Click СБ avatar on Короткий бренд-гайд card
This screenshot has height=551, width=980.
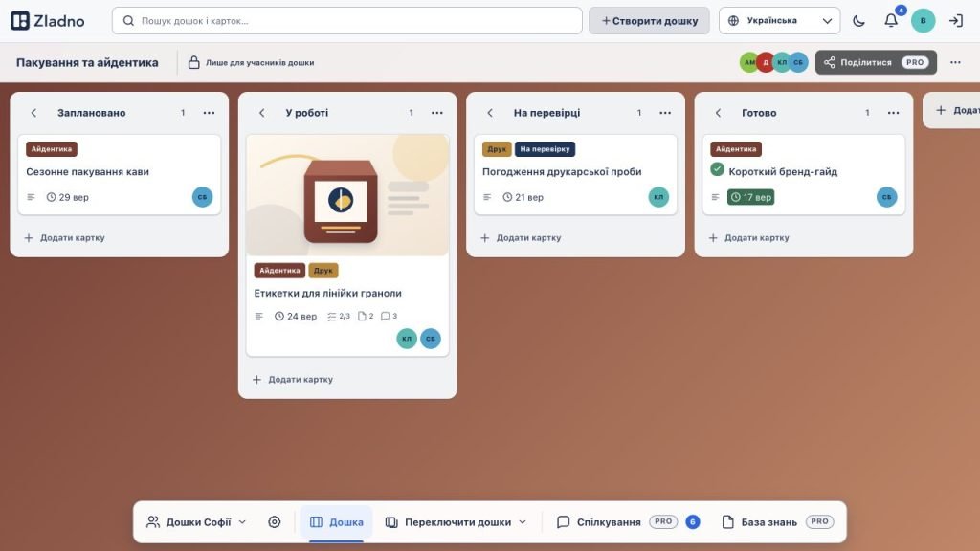click(887, 197)
